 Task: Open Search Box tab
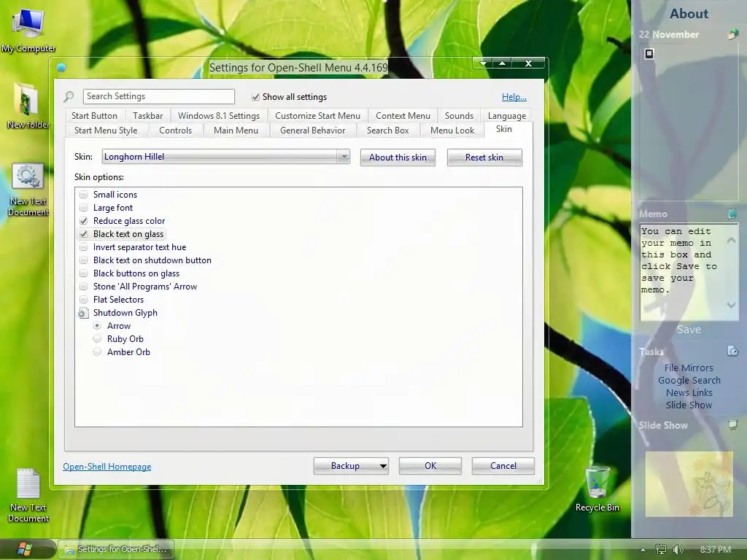[x=388, y=131]
